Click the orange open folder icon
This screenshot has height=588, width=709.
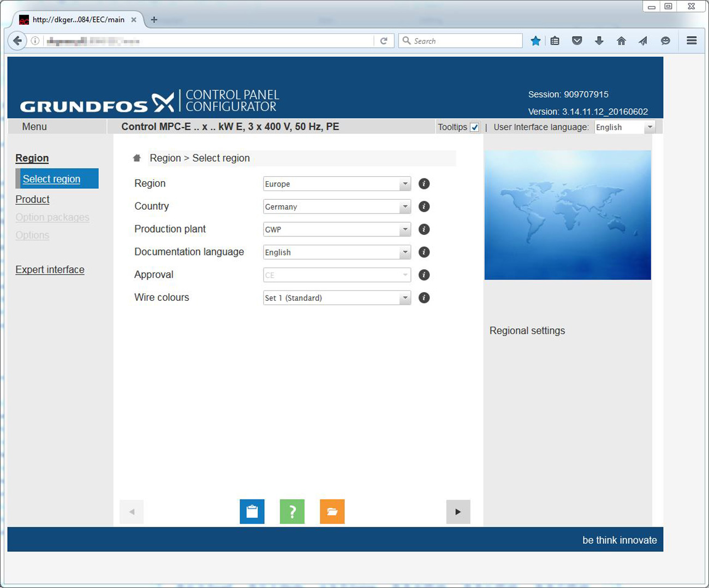[x=332, y=512]
